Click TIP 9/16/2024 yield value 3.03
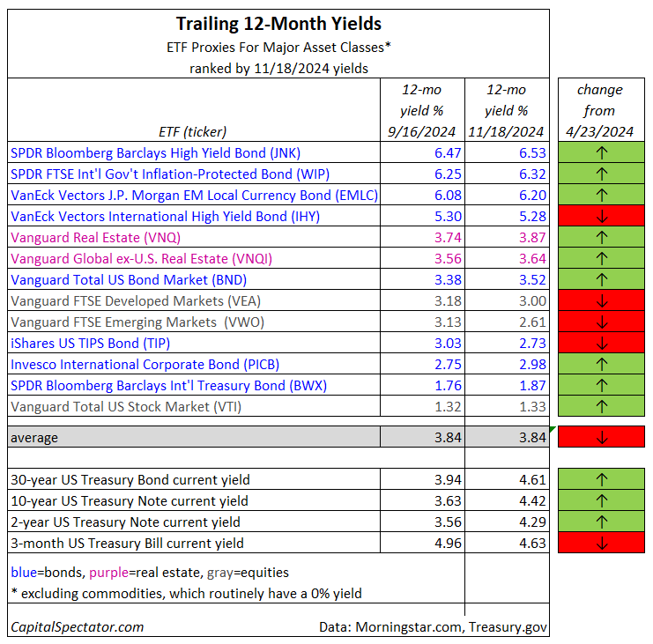Image resolution: width=653 pixels, height=644 pixels. point(448,344)
